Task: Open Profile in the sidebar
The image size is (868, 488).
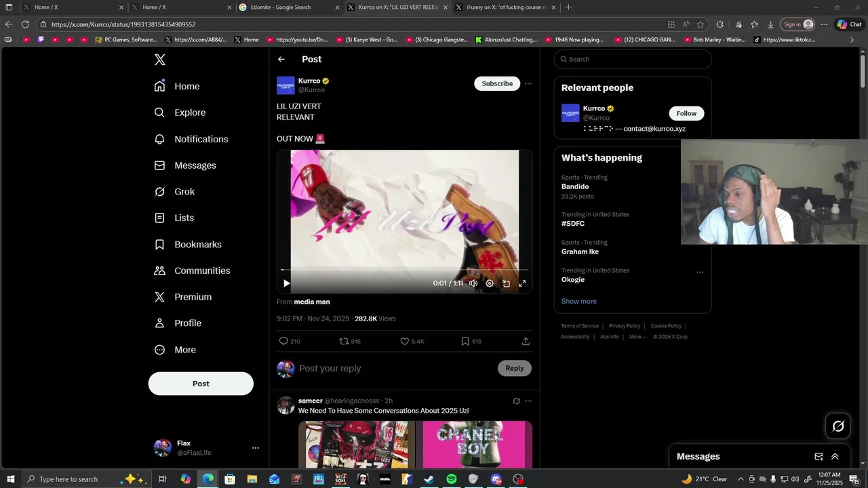Action: 178,323
